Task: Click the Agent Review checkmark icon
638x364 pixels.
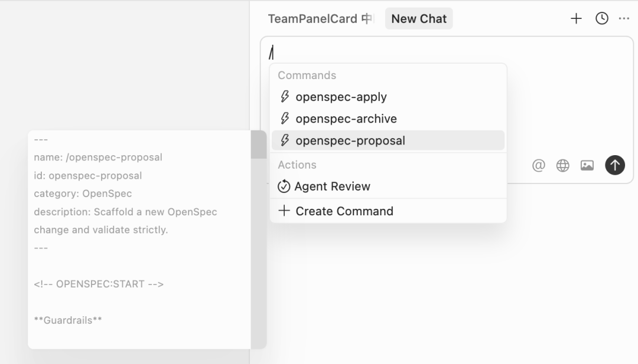Action: click(284, 186)
